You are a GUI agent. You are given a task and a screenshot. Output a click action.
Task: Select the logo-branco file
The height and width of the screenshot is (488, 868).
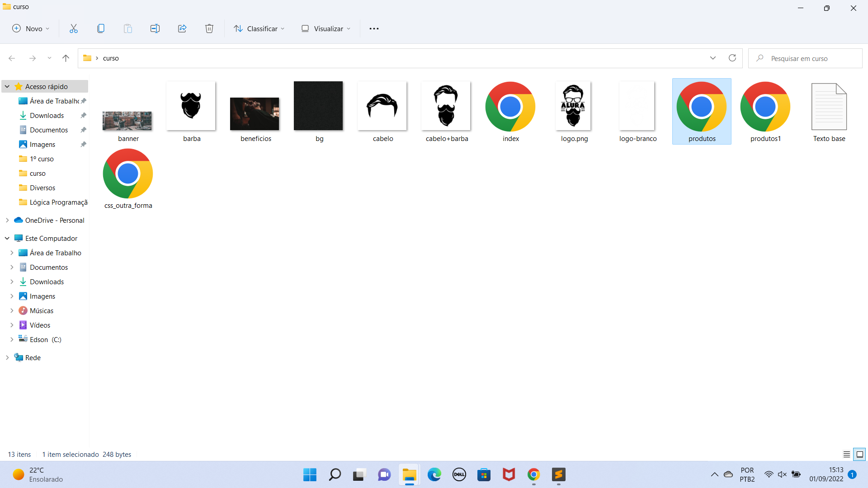click(x=638, y=112)
